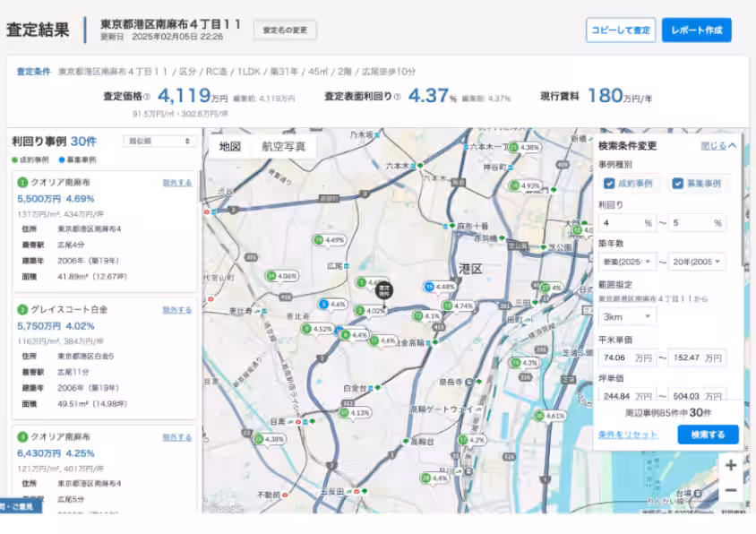Click the black subject property map marker
Viewport: 756px width, 534px height.
point(383,289)
